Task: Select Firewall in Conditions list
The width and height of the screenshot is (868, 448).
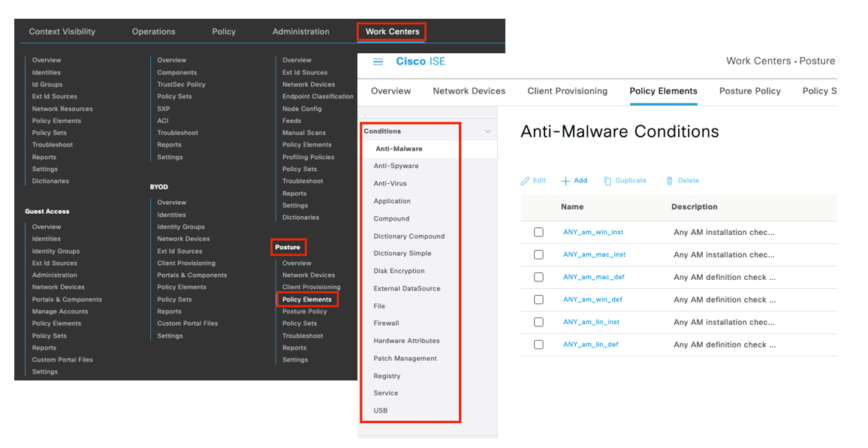Action: (386, 323)
